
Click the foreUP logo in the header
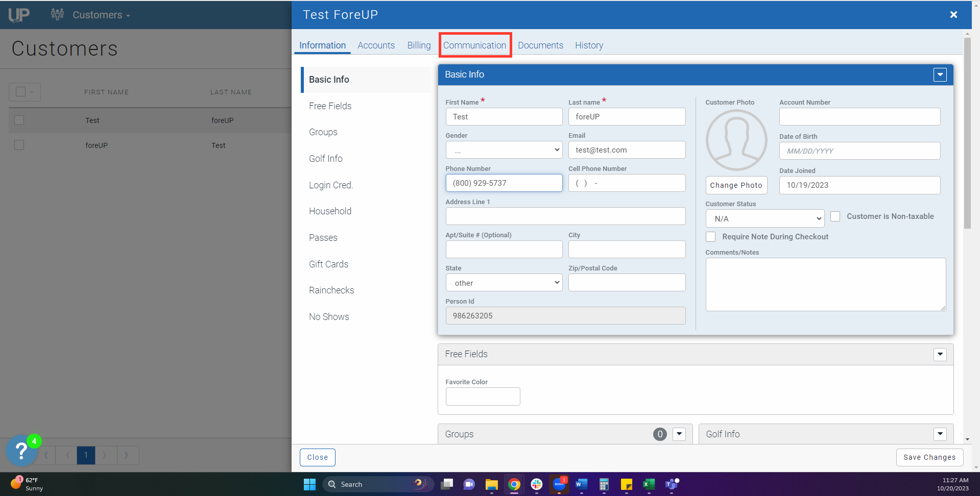coord(19,15)
